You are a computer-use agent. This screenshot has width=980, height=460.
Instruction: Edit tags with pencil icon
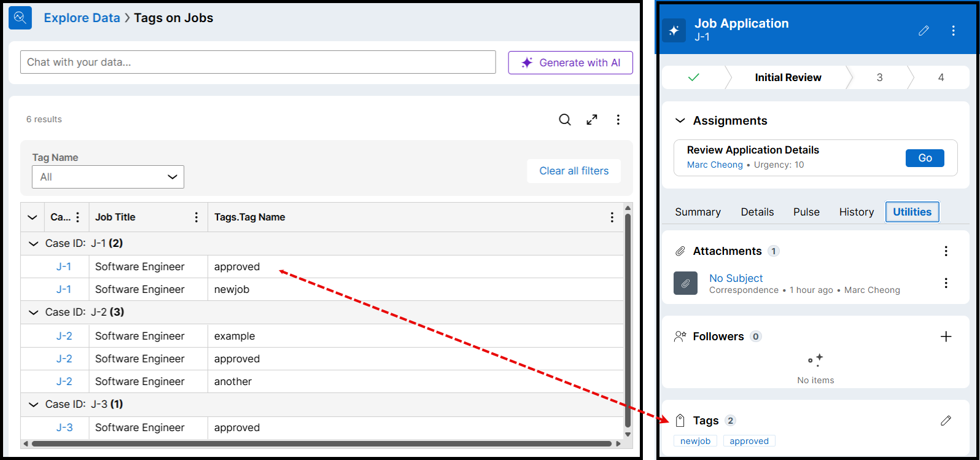tap(946, 421)
